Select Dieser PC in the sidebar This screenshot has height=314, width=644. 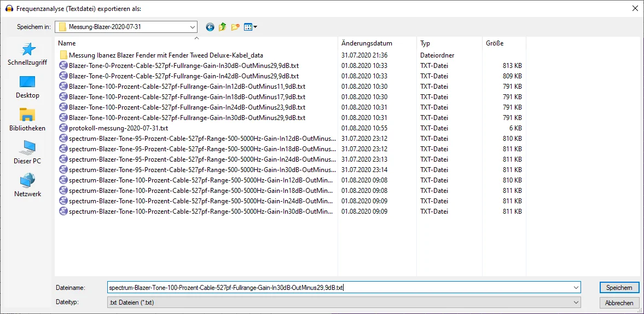(27, 153)
